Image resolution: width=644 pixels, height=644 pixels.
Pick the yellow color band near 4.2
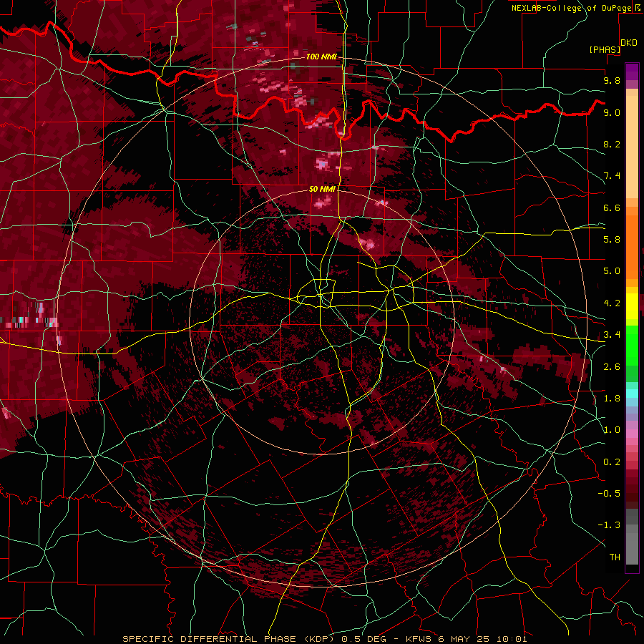[632, 306]
